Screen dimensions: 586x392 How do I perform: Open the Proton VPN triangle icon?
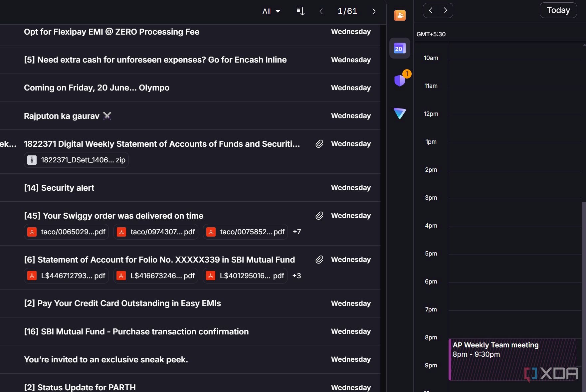pyautogui.click(x=400, y=113)
